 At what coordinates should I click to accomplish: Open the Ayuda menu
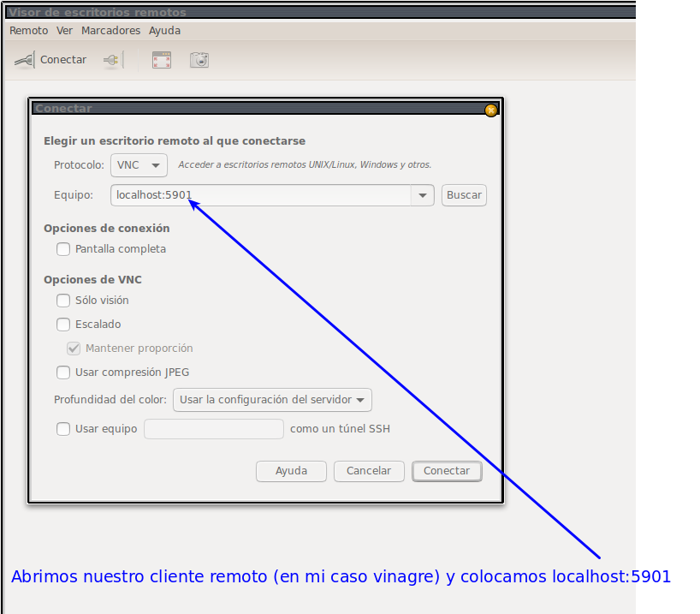165,30
